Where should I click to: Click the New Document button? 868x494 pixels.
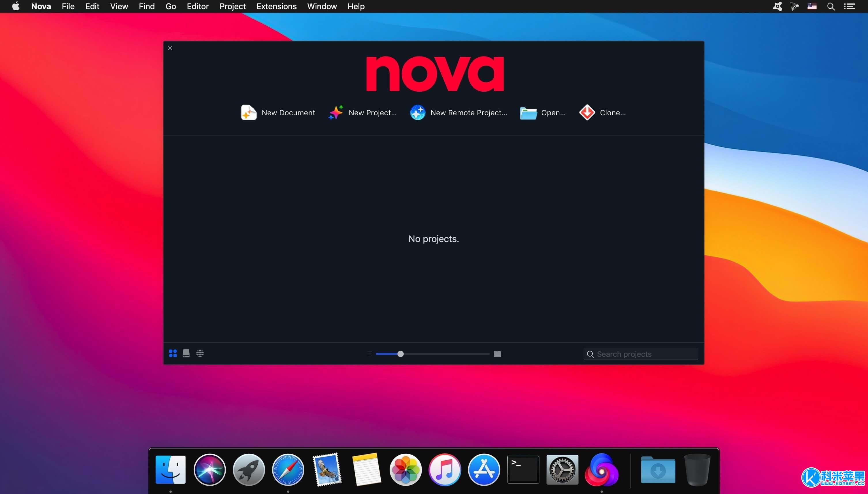[278, 113]
